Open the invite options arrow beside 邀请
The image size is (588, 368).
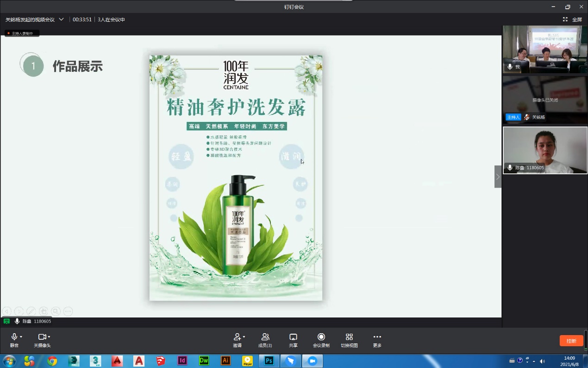[x=244, y=337]
